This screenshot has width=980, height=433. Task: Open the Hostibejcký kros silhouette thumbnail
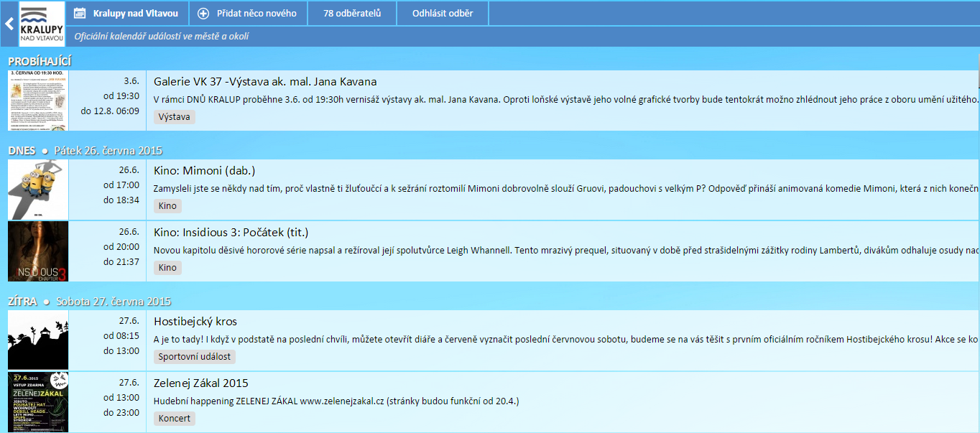(38, 340)
